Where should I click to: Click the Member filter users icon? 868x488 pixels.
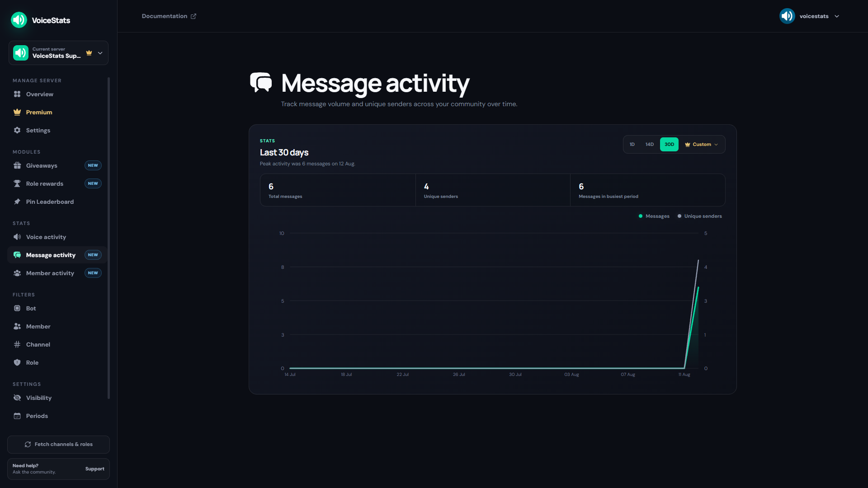coord(17,326)
